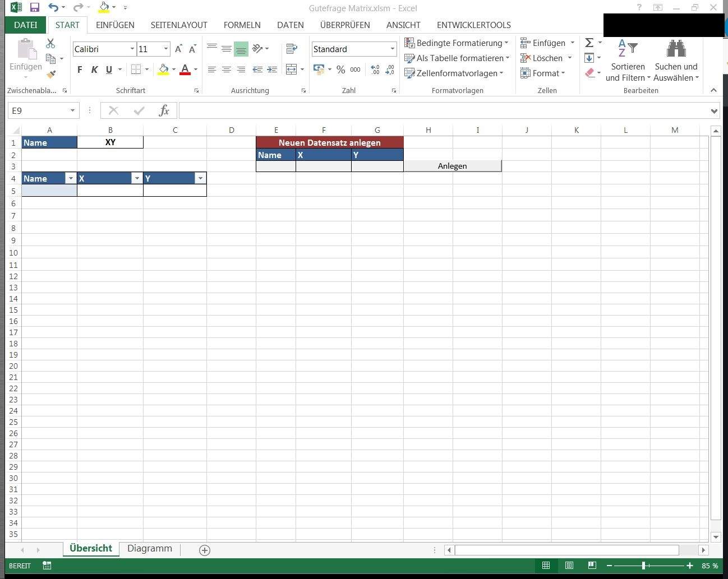Open the font size dropdown
728x579 pixels.
pyautogui.click(x=165, y=49)
